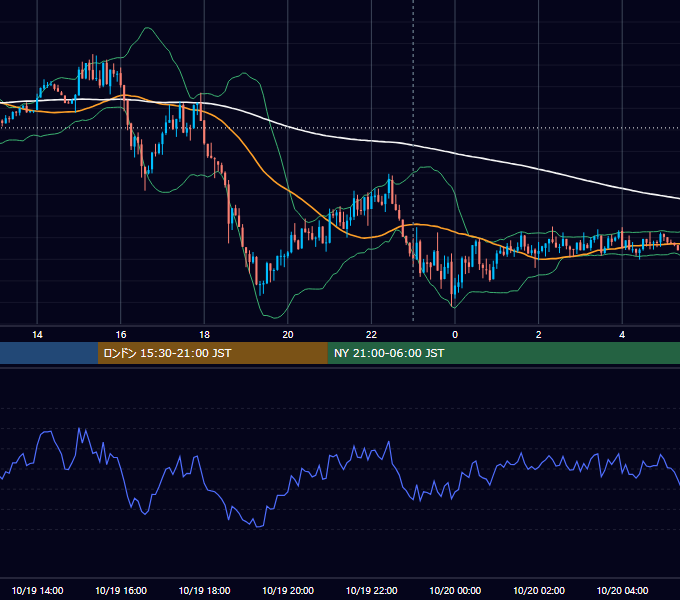Click hour label 20 on upper axis

[x=288, y=335]
